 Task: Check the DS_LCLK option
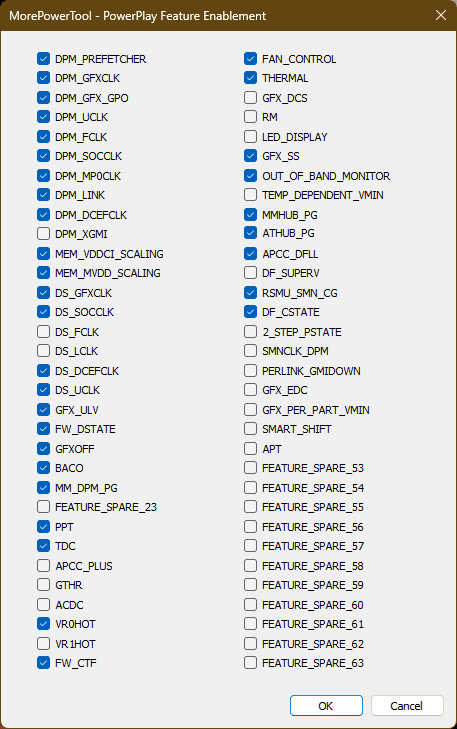tap(43, 351)
